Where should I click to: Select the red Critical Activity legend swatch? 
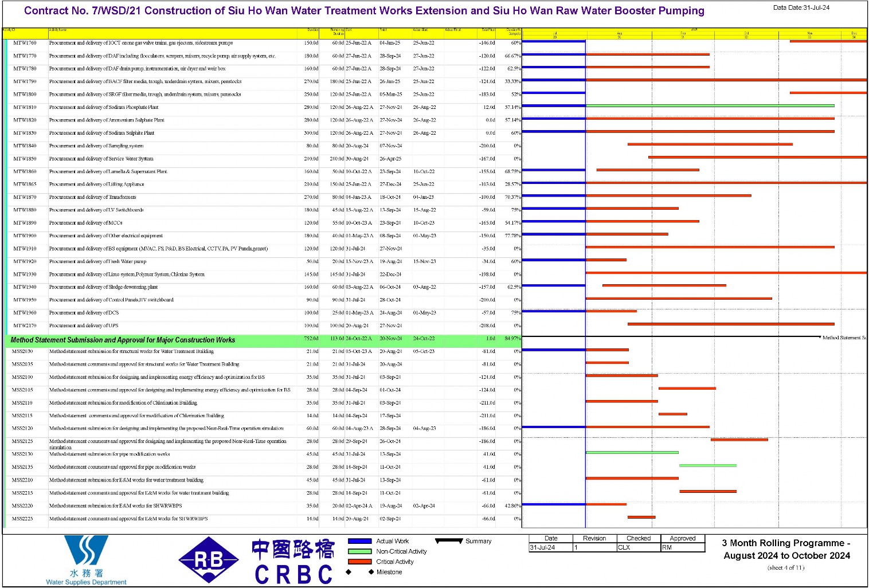[359, 562]
